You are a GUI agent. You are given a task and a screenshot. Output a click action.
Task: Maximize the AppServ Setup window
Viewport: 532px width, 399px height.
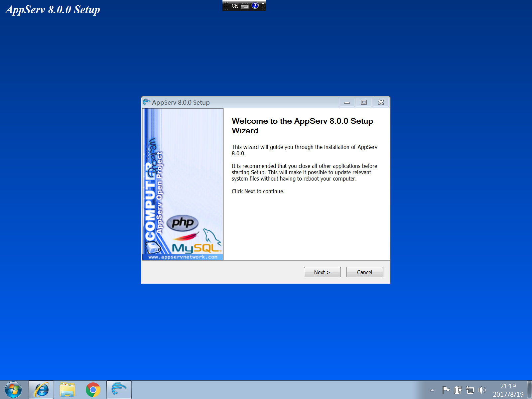pyautogui.click(x=364, y=102)
